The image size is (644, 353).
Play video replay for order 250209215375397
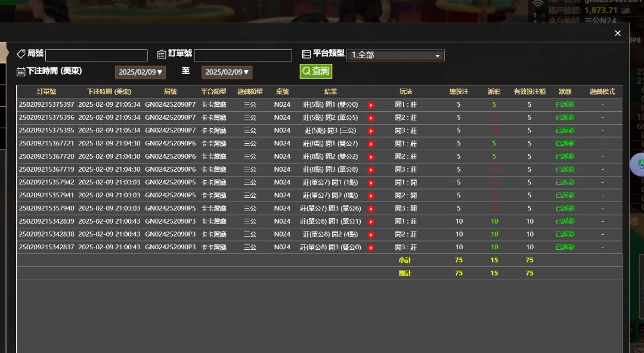370,105
